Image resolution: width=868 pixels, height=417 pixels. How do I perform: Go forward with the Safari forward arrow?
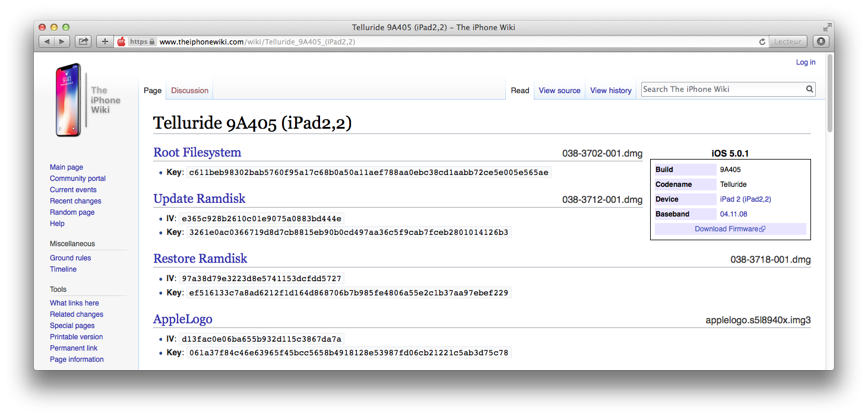62,42
